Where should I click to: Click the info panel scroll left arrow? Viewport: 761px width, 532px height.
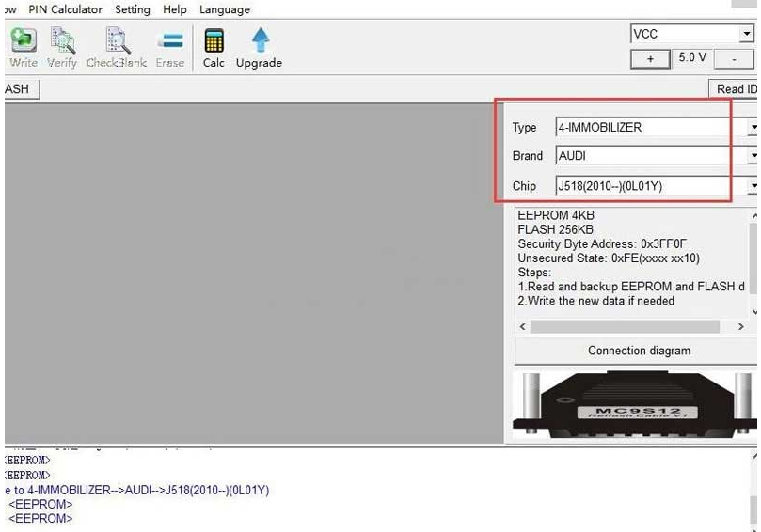[x=523, y=327]
